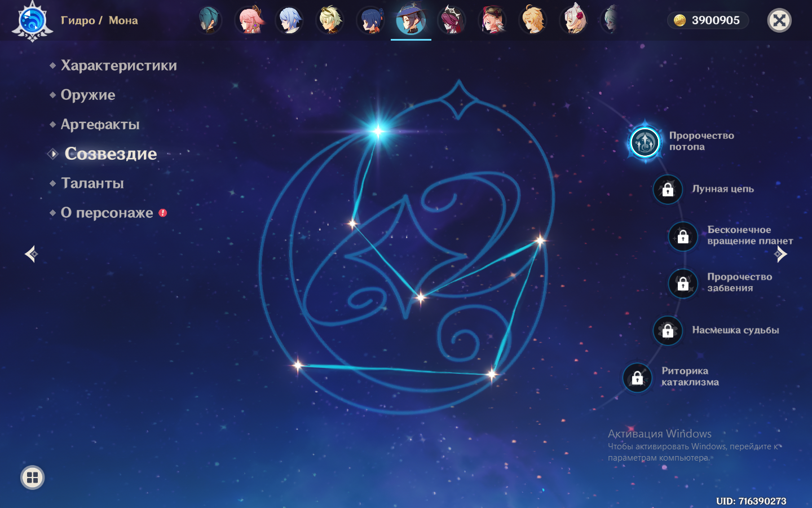This screenshot has height=508, width=812.
Task: Select the locked Пророчество забвения icon
Action: tap(683, 283)
